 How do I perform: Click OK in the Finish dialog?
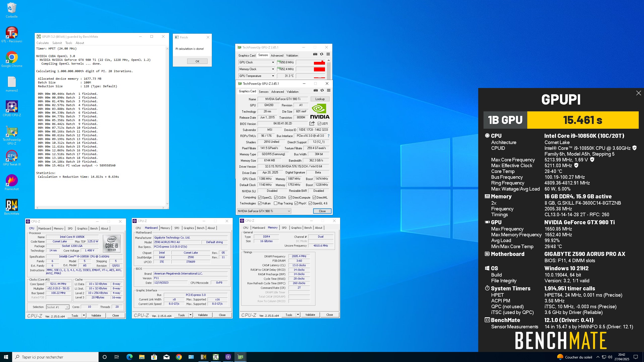197,61
